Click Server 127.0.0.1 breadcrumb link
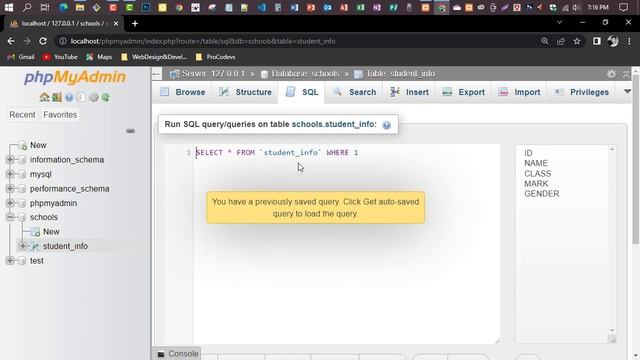 (x=213, y=74)
